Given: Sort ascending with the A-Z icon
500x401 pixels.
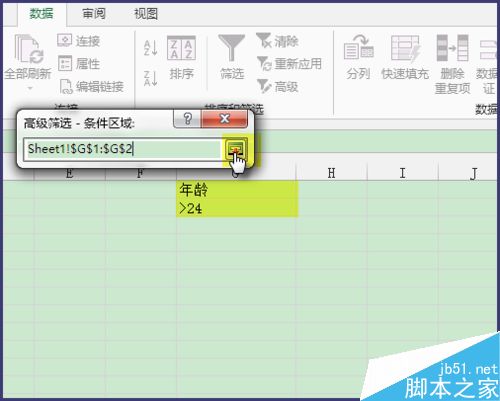Looking at the screenshot, I should tap(150, 48).
